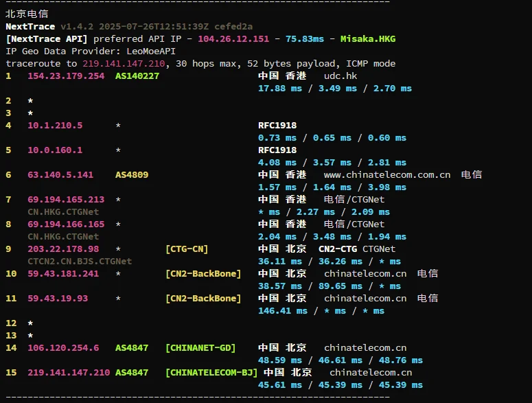Select the AS4809 ASN in hop 6
This screenshot has width=532, height=403.
pos(132,175)
